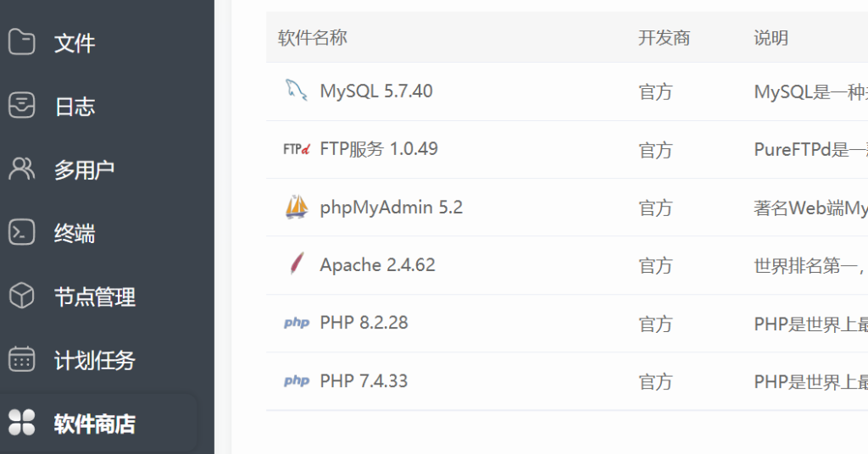Image resolution: width=868 pixels, height=454 pixels.
Task: Open the 终端 page
Action: (75, 234)
